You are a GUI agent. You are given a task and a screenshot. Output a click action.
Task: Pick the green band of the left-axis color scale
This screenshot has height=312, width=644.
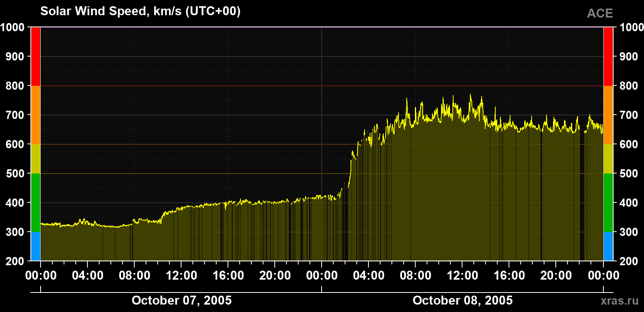(x=36, y=203)
